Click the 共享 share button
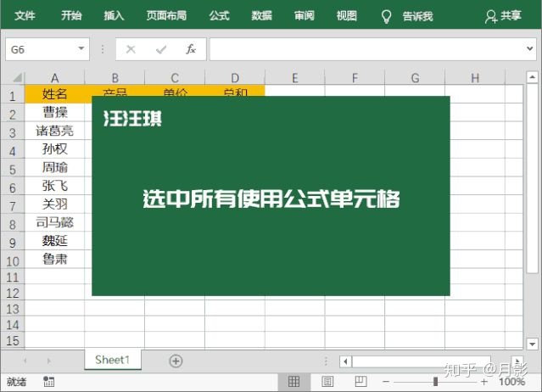This screenshot has width=542, height=392. [503, 16]
